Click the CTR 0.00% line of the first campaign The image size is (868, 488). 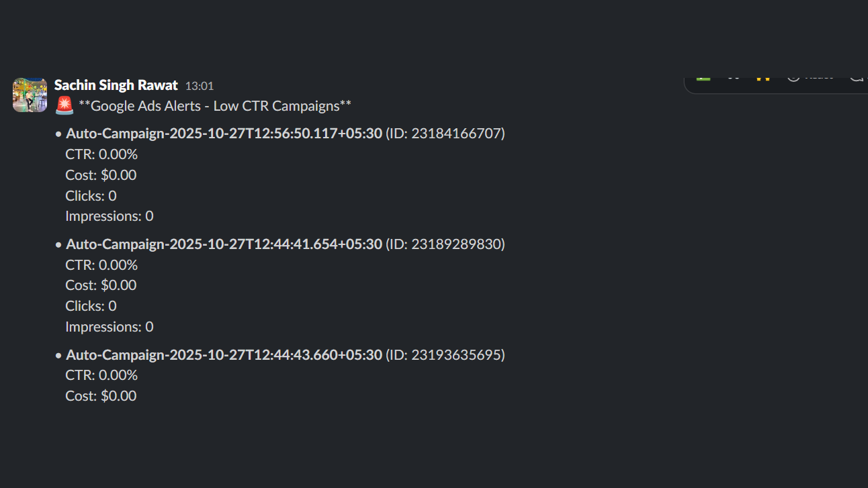pos(101,154)
